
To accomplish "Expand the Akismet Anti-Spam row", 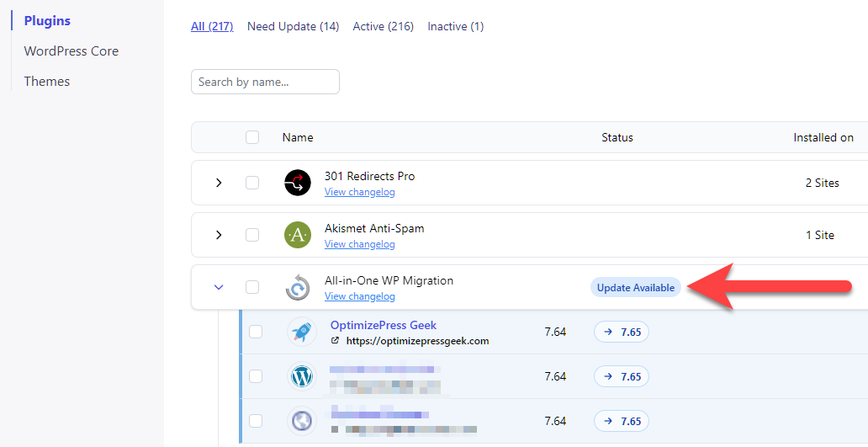I will [219, 235].
